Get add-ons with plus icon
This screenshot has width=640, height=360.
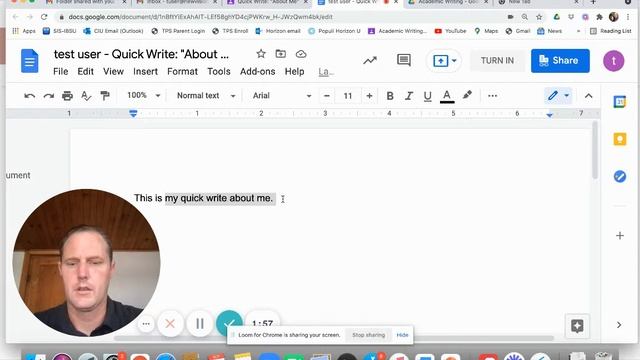620,236
